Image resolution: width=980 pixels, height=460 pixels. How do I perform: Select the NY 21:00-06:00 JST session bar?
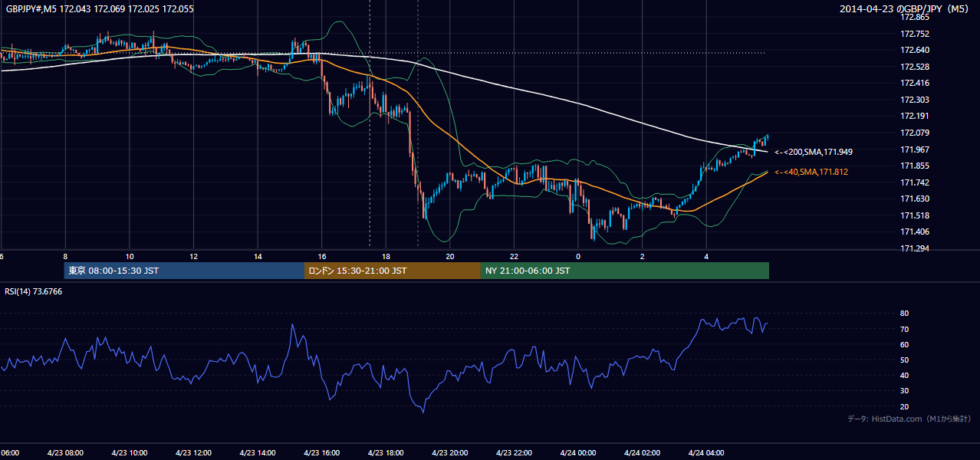click(x=625, y=271)
